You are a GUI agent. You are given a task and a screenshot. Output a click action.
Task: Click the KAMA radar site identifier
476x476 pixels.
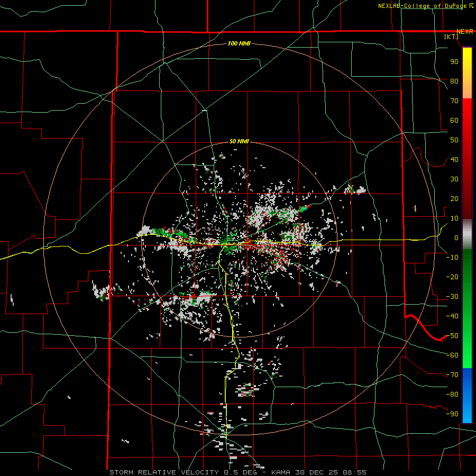coord(280,472)
